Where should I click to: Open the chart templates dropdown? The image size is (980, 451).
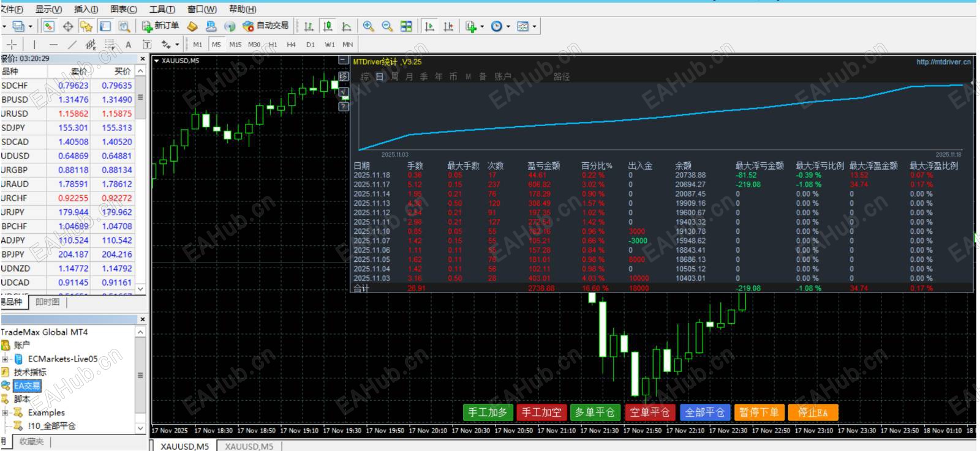[x=526, y=26]
